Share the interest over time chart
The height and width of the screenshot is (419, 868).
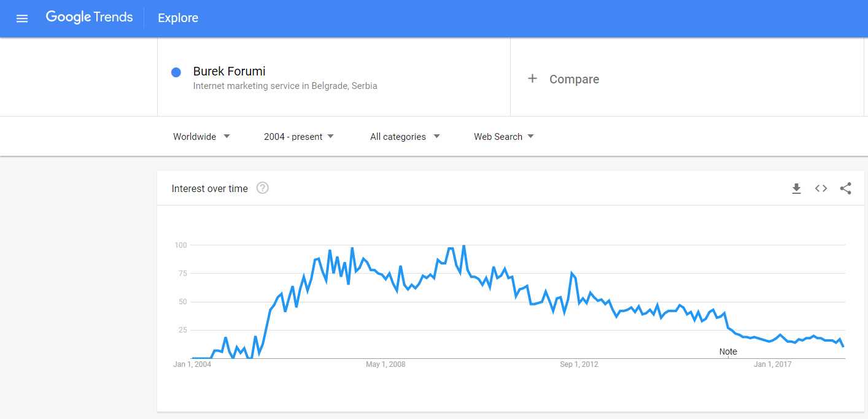(x=845, y=188)
